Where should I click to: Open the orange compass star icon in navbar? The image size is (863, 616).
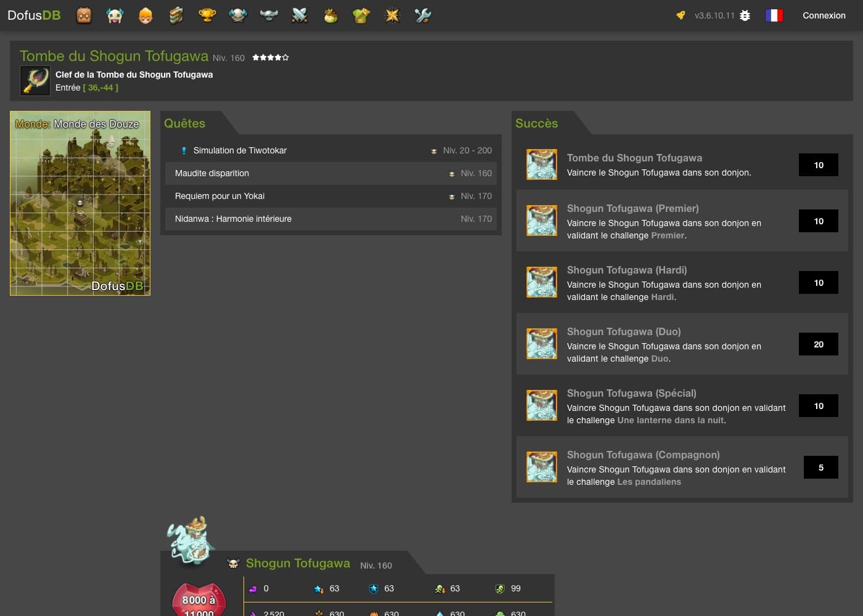point(392,15)
